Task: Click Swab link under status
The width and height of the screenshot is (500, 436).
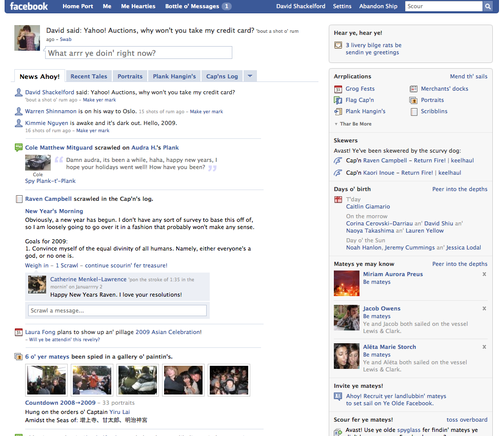Action: [x=65, y=39]
